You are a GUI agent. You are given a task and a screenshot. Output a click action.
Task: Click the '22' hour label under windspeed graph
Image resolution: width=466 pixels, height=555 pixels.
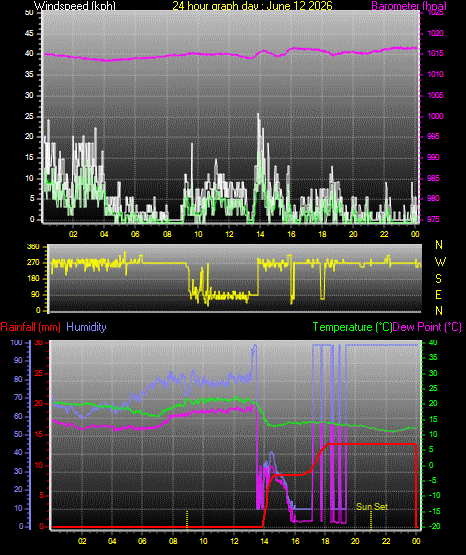point(384,234)
